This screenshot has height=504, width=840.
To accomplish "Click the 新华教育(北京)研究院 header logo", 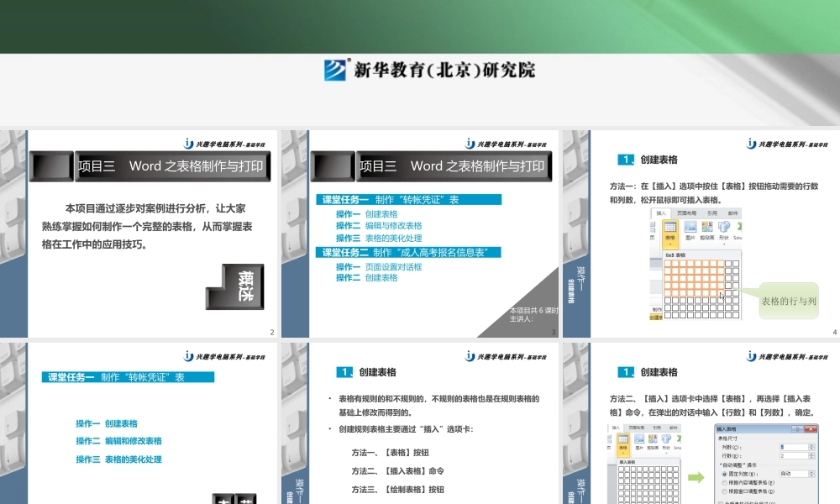I will coord(429,71).
